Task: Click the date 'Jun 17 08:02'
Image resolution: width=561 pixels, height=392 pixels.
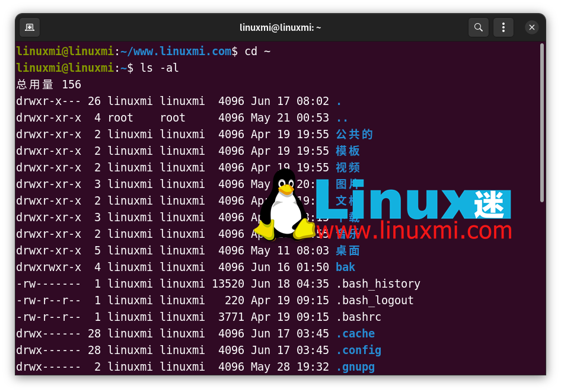Action: pos(290,101)
